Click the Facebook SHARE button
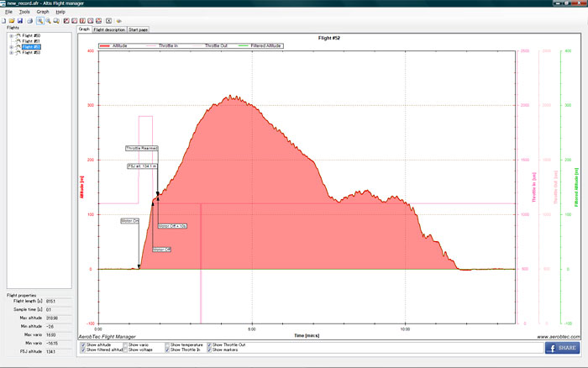This screenshot has width=588, height=368. pos(562,348)
